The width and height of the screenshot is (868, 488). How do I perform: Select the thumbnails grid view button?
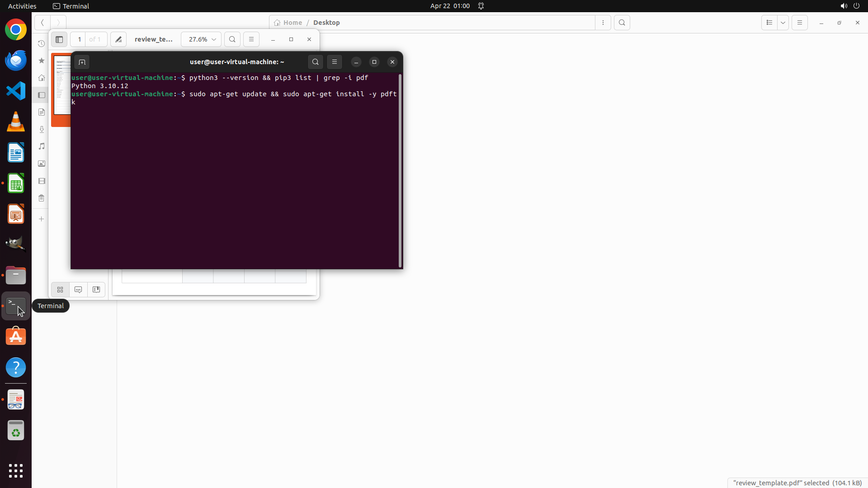tap(60, 290)
